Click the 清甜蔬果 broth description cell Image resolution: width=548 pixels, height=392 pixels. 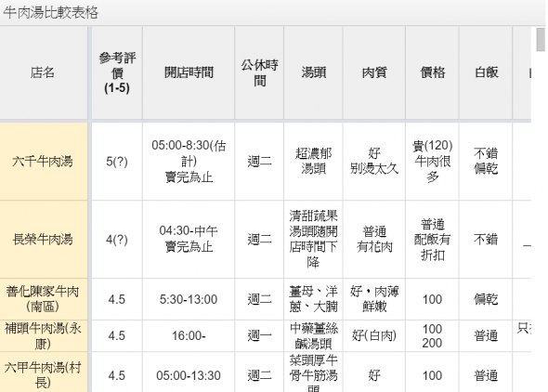click(314, 240)
